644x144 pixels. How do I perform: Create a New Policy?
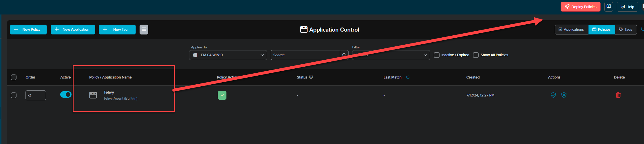(x=28, y=30)
